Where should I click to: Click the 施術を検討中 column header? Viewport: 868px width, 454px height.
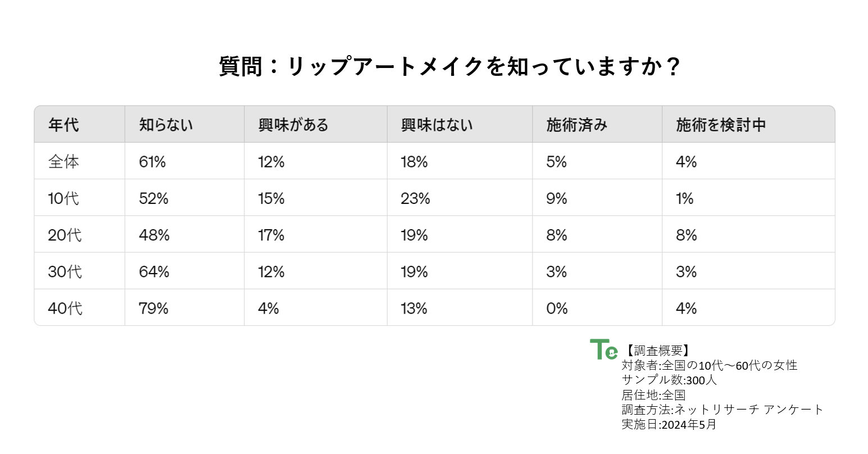721,125
